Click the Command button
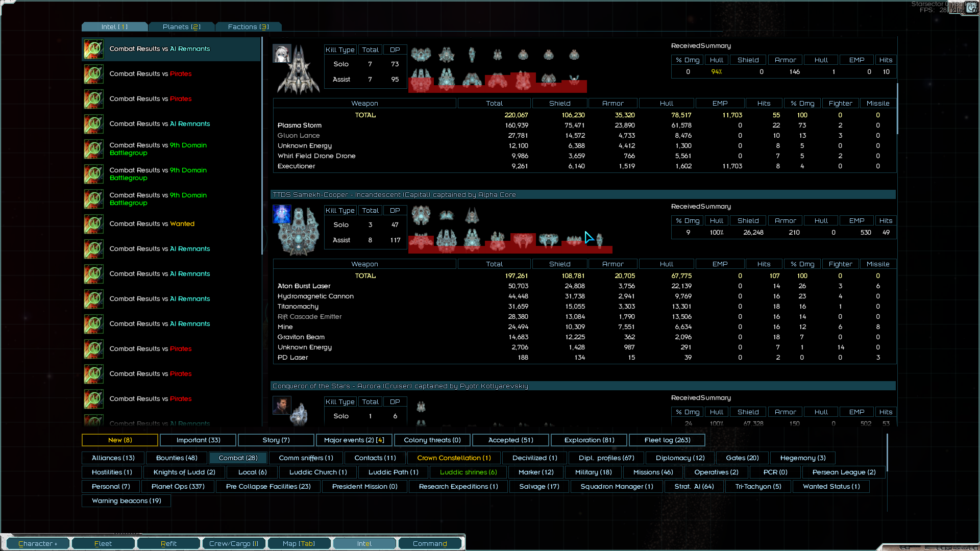Screen dimensions: 980x551 (430, 544)
